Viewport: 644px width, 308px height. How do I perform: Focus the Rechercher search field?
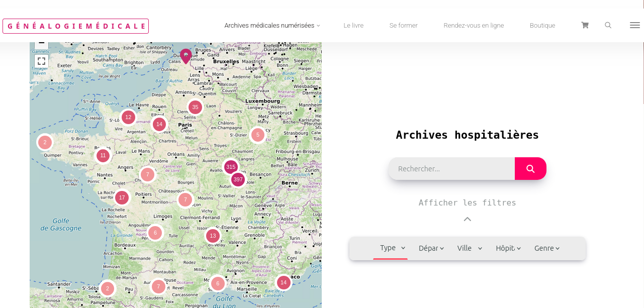pos(451,169)
